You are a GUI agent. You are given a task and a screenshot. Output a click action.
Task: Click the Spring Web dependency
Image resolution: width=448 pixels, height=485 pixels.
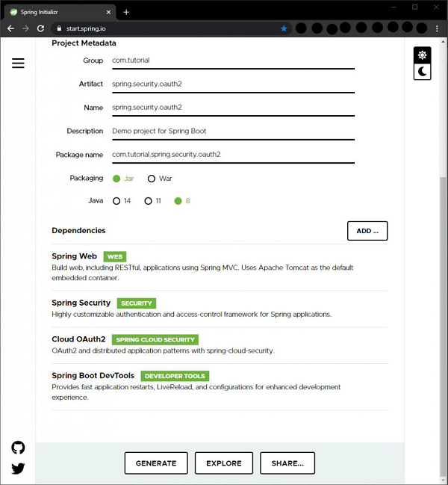(220, 268)
